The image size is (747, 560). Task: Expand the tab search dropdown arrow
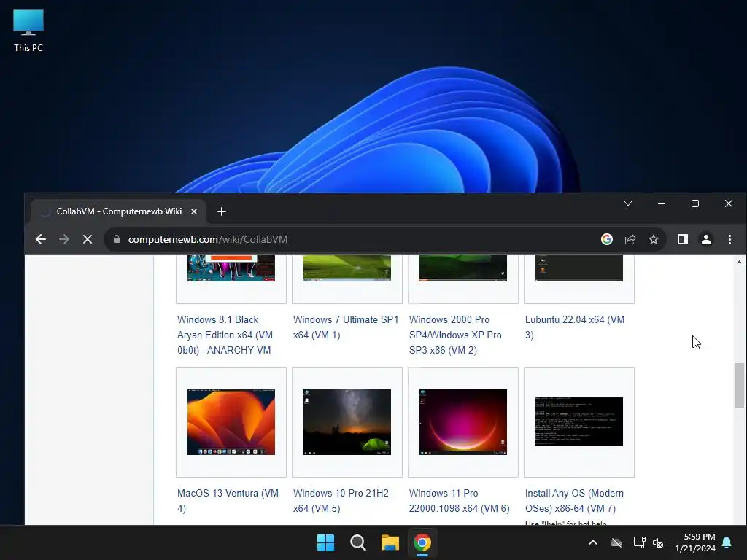628,203
